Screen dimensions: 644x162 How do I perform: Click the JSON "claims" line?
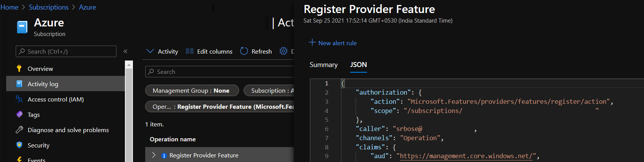click(375, 147)
